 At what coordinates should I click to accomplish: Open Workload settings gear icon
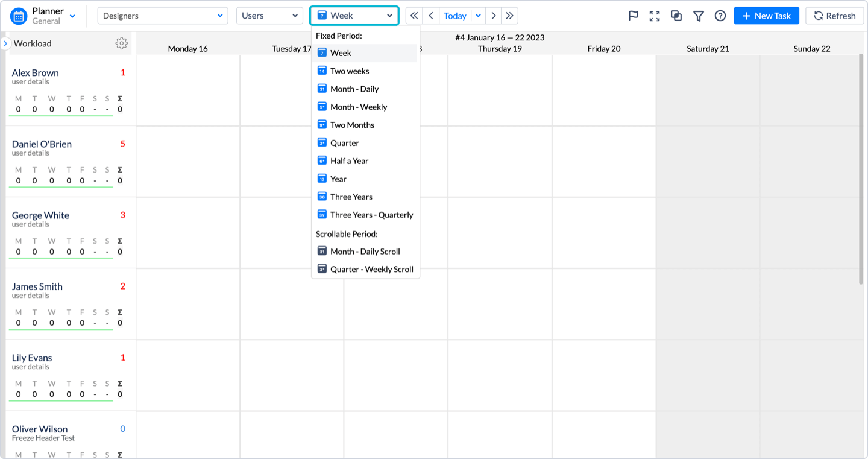121,43
